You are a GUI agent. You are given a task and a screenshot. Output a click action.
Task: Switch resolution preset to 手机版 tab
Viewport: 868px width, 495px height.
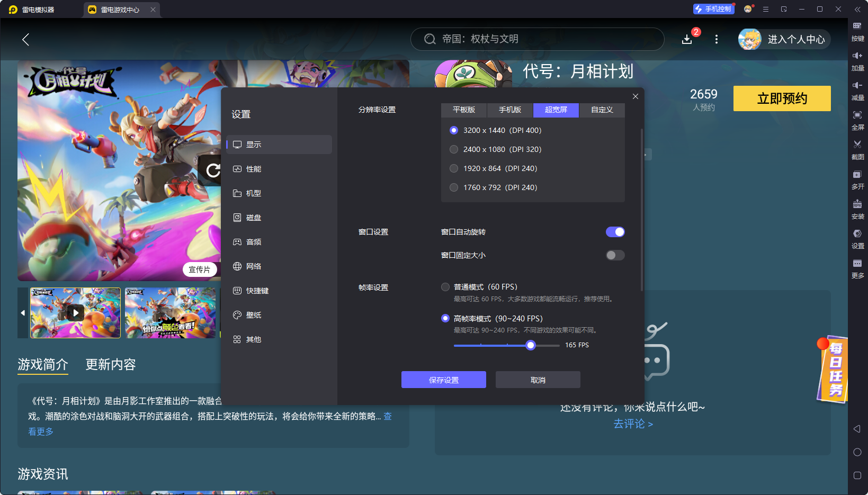point(509,110)
